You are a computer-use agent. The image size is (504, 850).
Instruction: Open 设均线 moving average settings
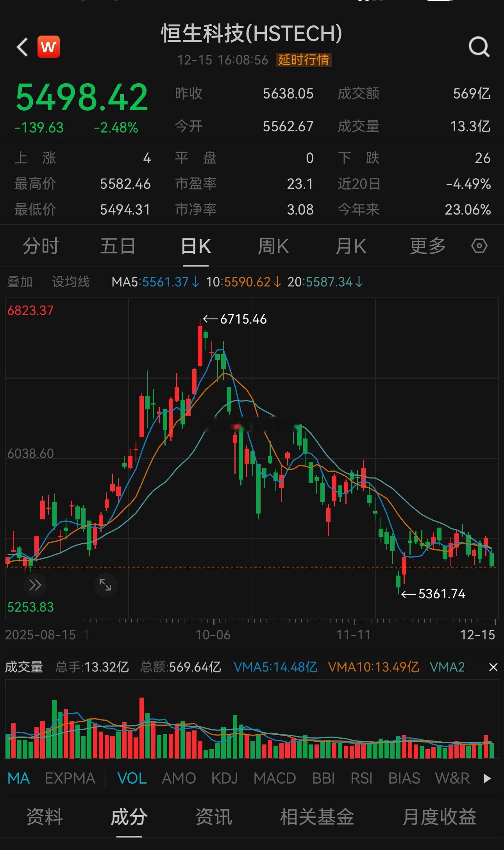click(x=71, y=282)
